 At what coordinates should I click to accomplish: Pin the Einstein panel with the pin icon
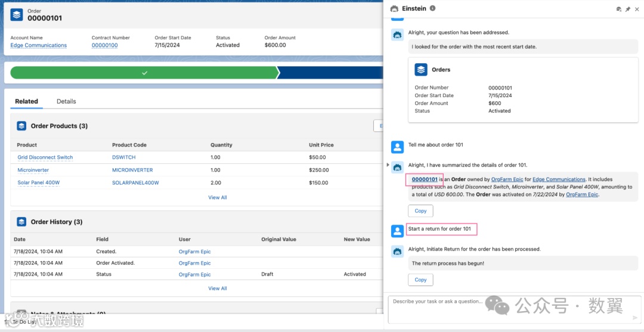(627, 9)
